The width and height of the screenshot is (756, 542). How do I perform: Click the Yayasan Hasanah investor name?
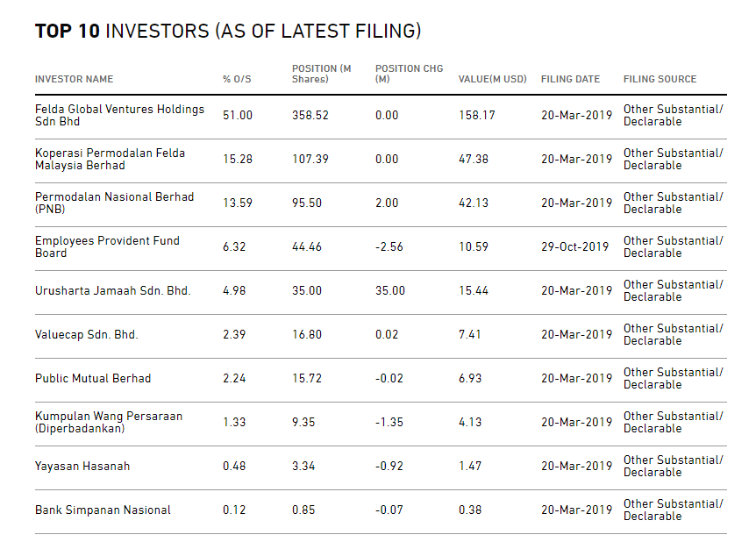pyautogui.click(x=82, y=466)
